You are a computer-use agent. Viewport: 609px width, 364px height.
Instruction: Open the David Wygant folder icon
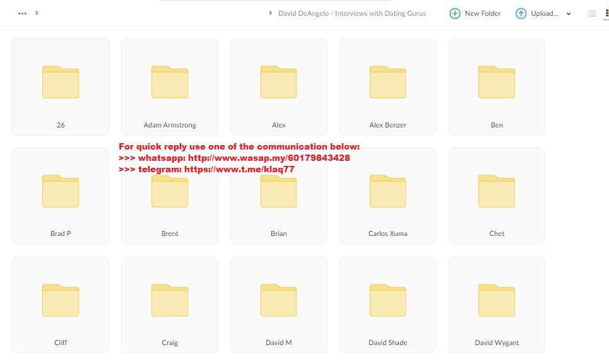click(497, 300)
